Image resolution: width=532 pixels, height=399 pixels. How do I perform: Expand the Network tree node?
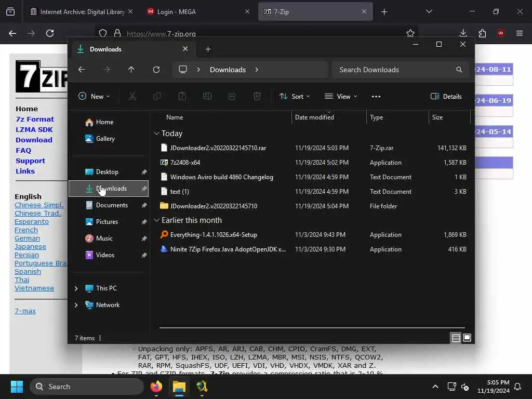click(76, 305)
